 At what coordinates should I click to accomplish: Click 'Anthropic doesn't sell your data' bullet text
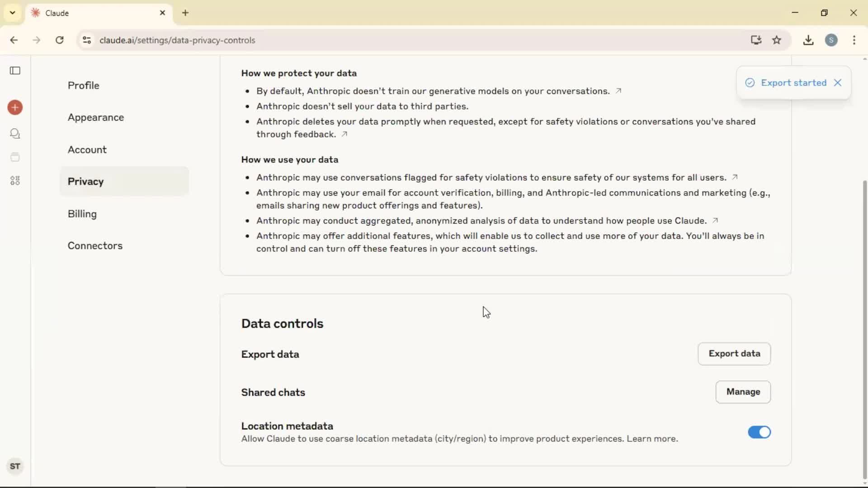tap(362, 106)
